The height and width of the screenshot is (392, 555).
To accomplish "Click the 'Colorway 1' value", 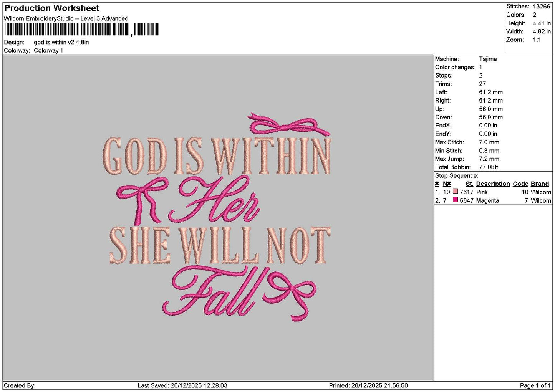I will [x=48, y=50].
